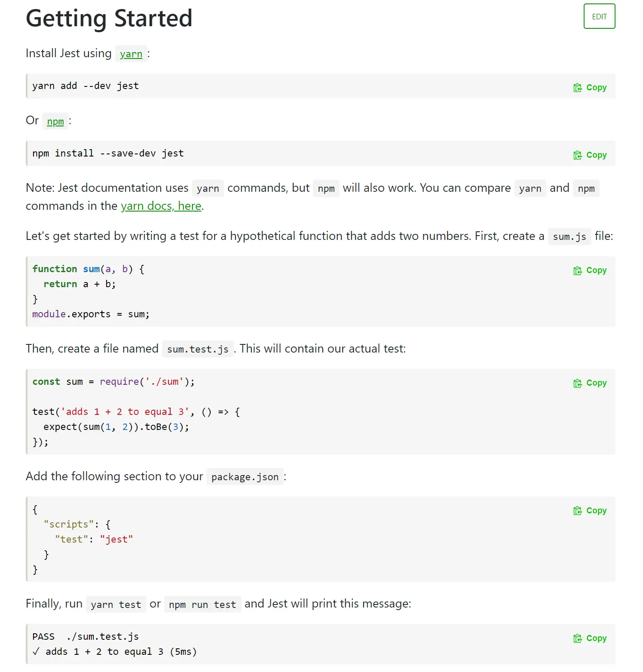This screenshot has width=643, height=672.
Task: Copy the PASS ./sum.test.js output block
Action: tap(590, 638)
